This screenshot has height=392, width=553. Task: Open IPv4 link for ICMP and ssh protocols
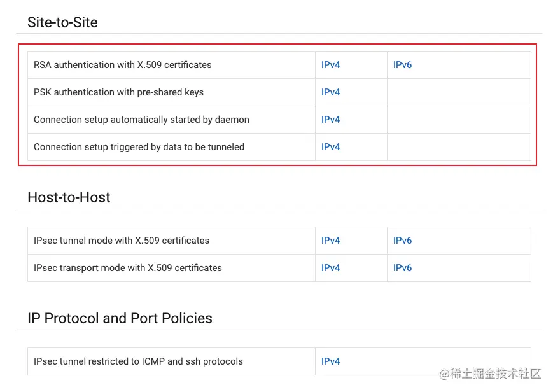pos(330,361)
